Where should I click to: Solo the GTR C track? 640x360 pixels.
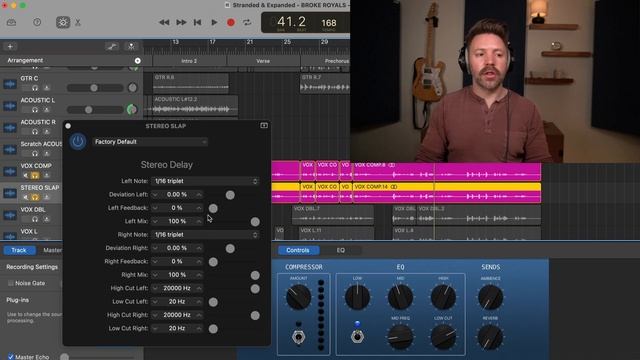(35, 88)
